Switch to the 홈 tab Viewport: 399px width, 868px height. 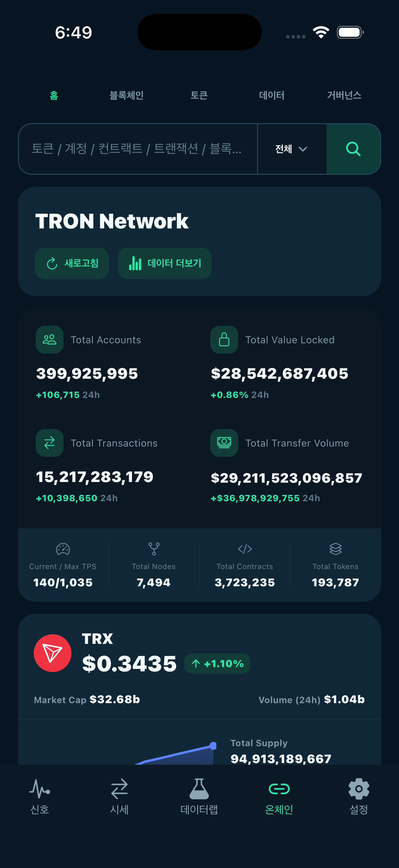point(54,95)
